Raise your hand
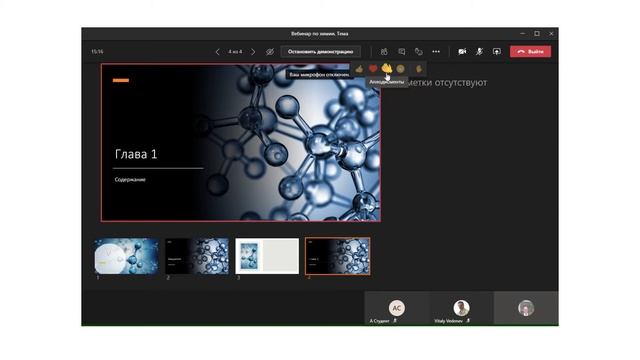 (x=419, y=69)
